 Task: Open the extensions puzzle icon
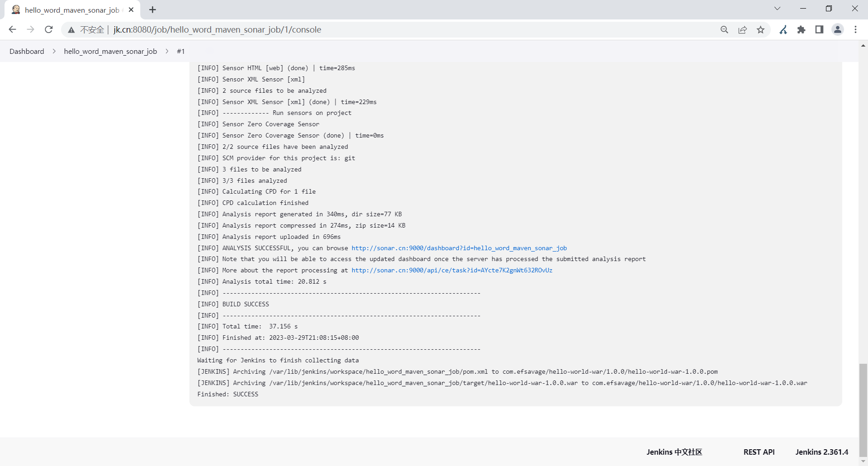point(802,30)
